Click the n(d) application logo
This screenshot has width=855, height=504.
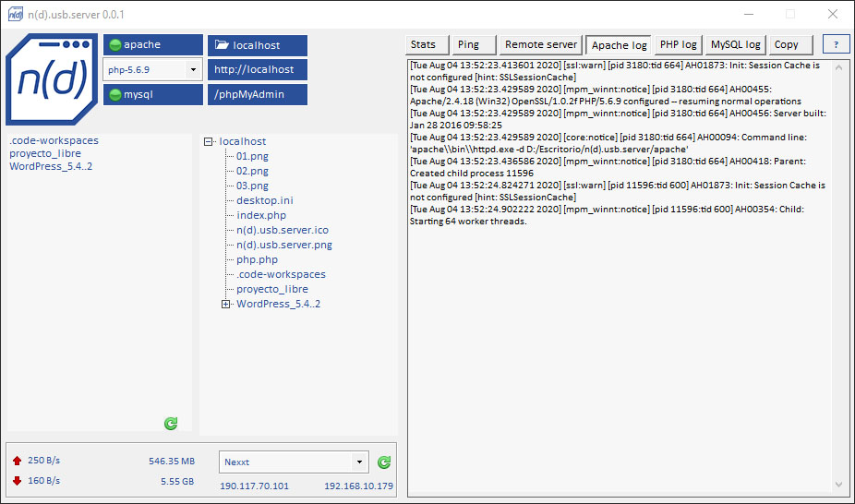[52, 79]
